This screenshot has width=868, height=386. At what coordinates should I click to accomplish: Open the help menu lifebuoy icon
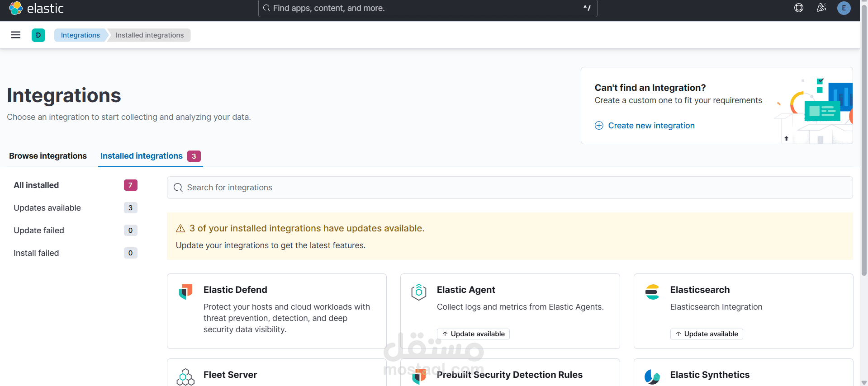[799, 8]
